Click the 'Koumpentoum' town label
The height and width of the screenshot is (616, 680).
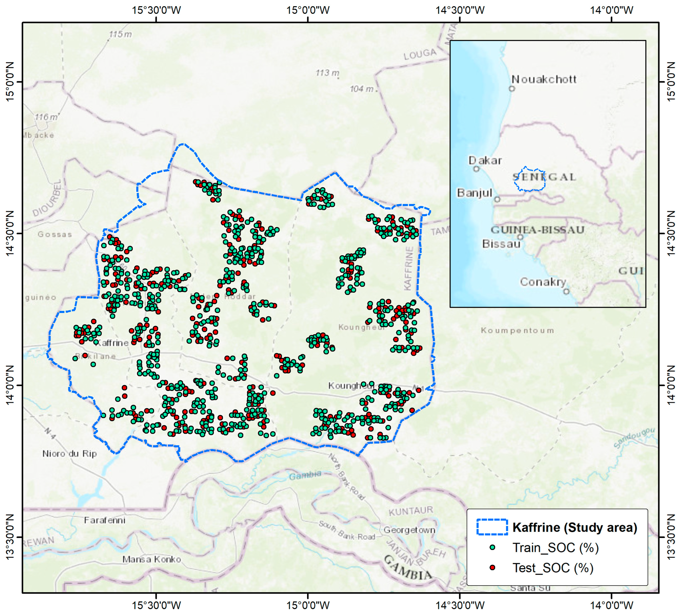click(x=517, y=331)
